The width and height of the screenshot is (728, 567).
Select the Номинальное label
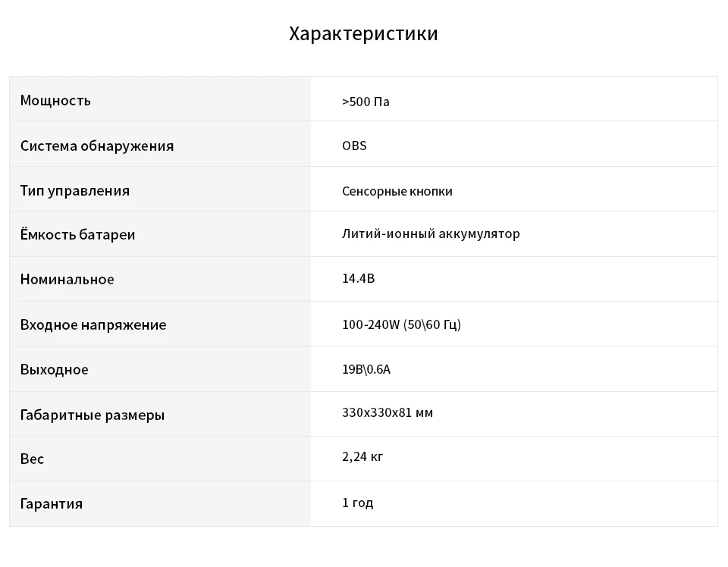coord(67,279)
